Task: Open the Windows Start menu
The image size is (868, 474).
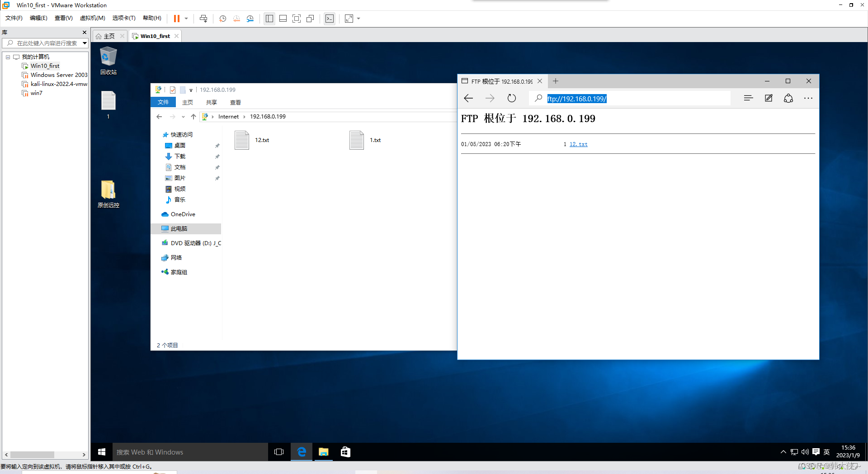Action: point(101,452)
